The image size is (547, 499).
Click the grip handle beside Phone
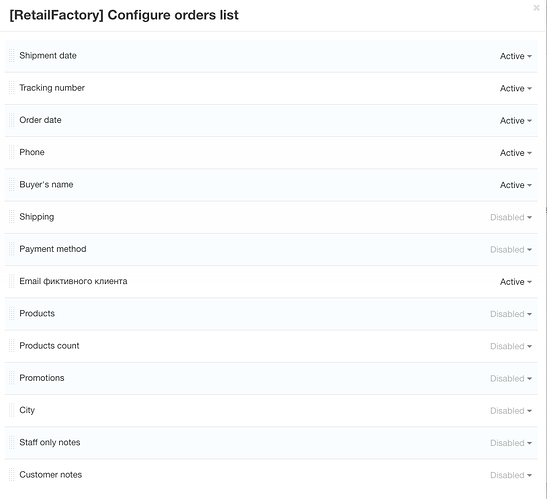(x=12, y=152)
